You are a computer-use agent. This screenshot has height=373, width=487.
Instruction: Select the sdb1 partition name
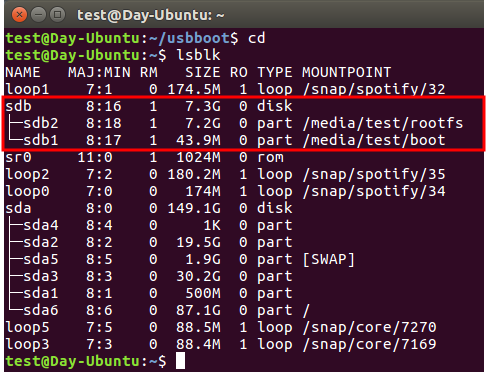point(41,140)
